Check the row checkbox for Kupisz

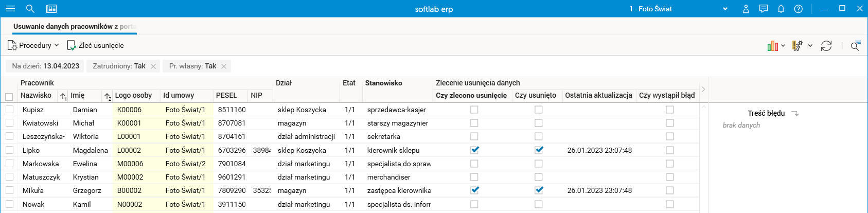tap(9, 110)
